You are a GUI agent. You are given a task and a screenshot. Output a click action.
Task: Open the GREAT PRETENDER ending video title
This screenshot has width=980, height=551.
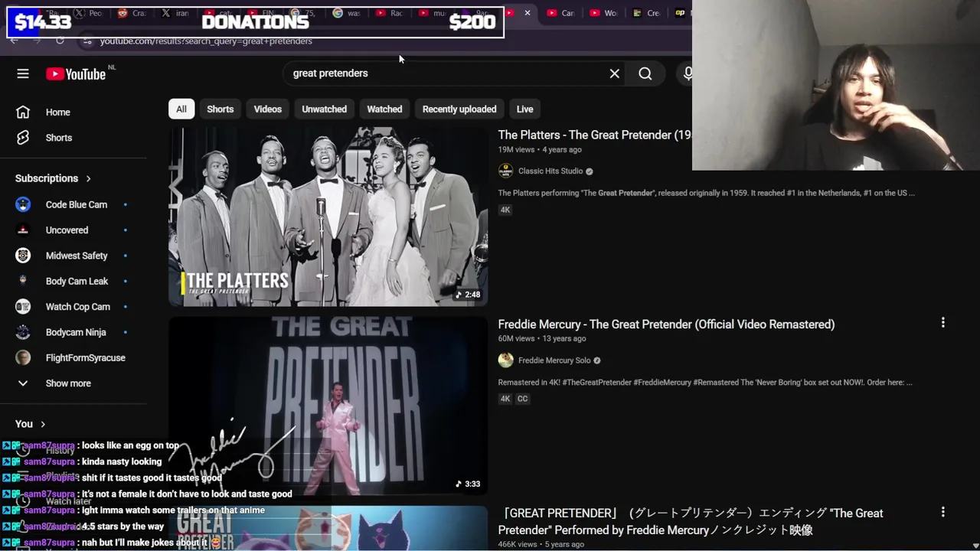click(x=691, y=521)
